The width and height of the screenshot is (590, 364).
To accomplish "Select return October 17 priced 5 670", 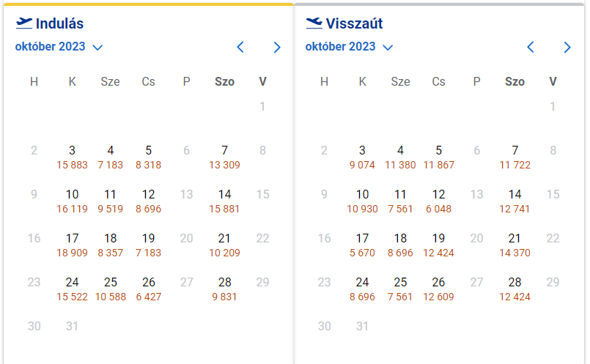I will 362,245.
